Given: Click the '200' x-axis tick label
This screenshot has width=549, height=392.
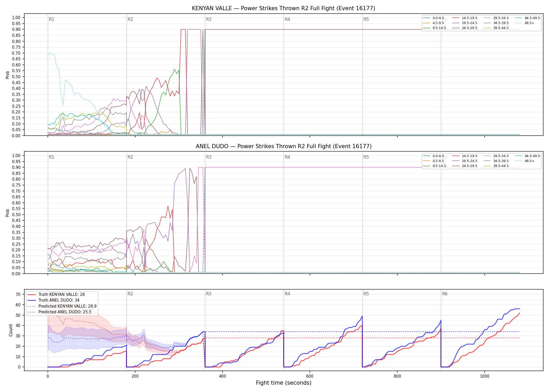Looking at the screenshot, I should pos(135,376).
